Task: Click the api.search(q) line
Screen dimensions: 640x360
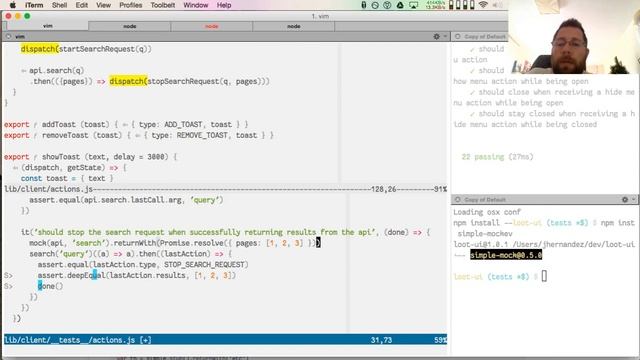Action: pyautogui.click(x=52, y=70)
